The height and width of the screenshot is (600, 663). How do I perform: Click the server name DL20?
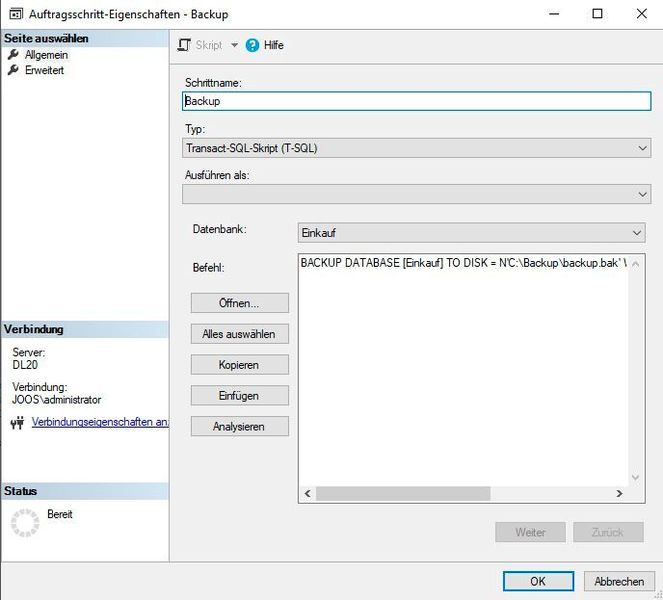click(x=25, y=365)
